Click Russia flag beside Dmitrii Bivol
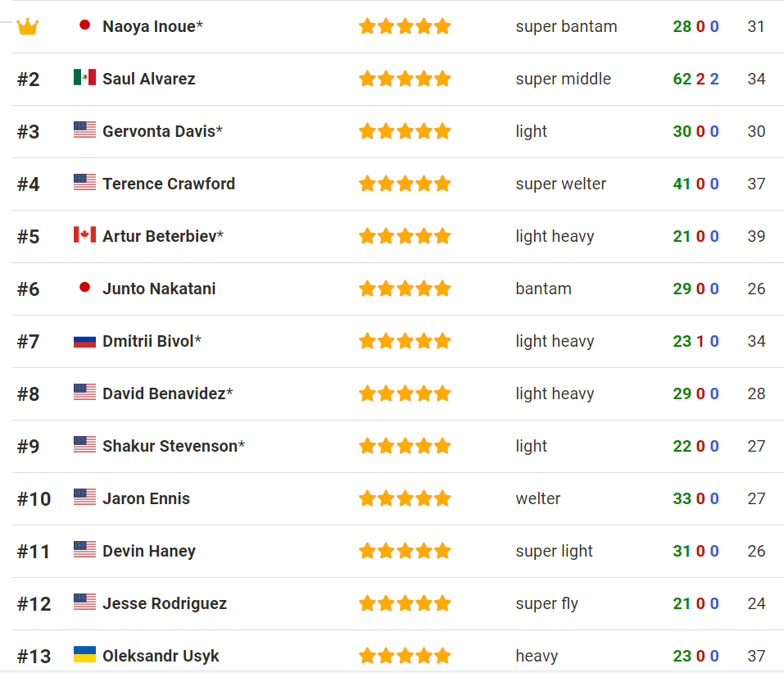The width and height of the screenshot is (784, 673). click(84, 342)
